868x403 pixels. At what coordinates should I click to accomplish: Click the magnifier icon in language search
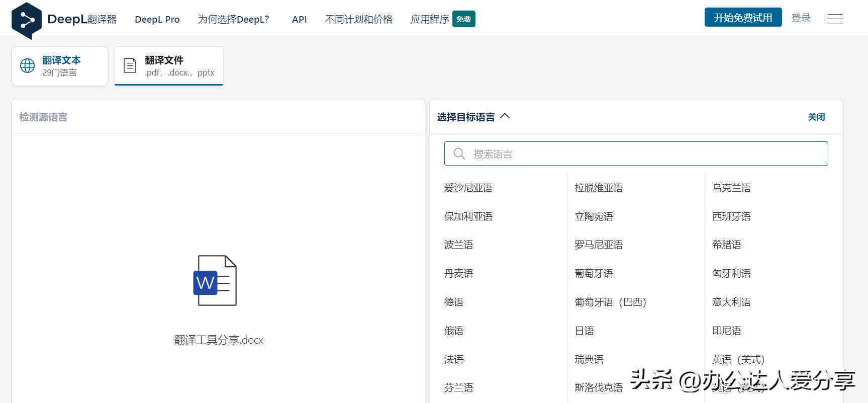(x=459, y=153)
